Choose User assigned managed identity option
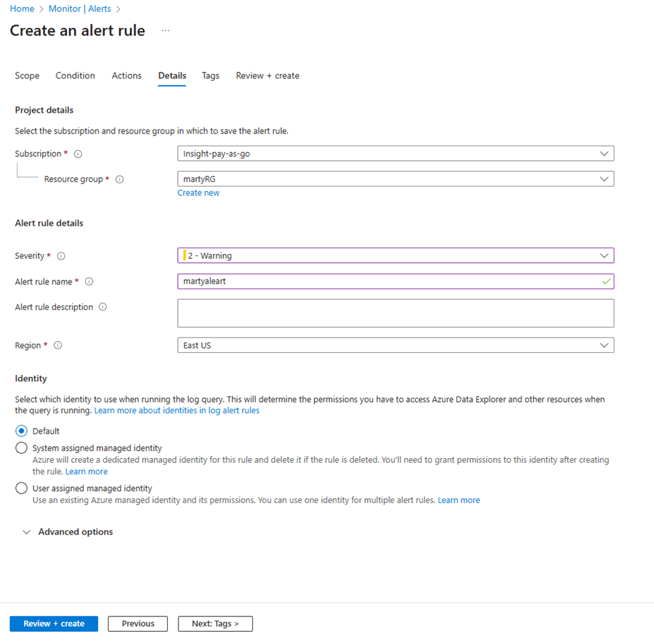This screenshot has height=644, width=654. pos(21,488)
